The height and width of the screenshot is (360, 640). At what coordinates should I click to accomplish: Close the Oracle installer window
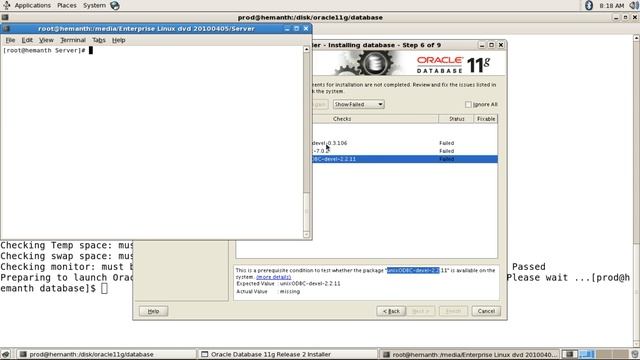(x=501, y=45)
